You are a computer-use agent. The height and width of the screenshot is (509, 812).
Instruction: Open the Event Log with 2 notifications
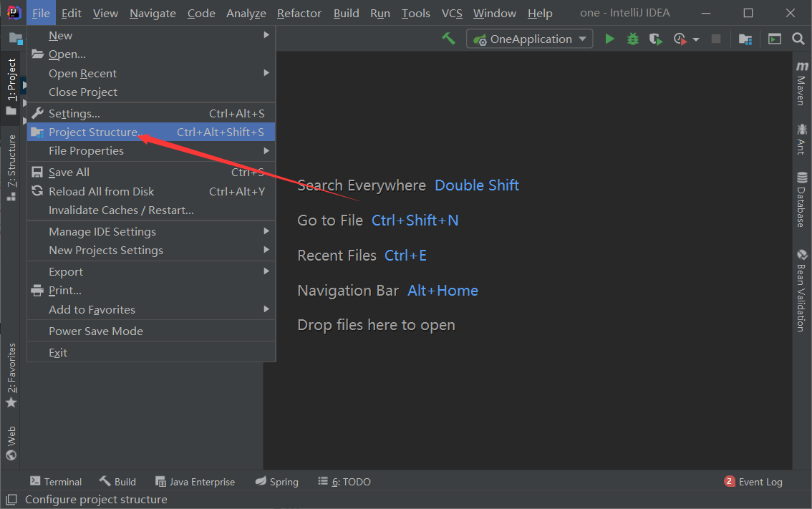pos(753,482)
